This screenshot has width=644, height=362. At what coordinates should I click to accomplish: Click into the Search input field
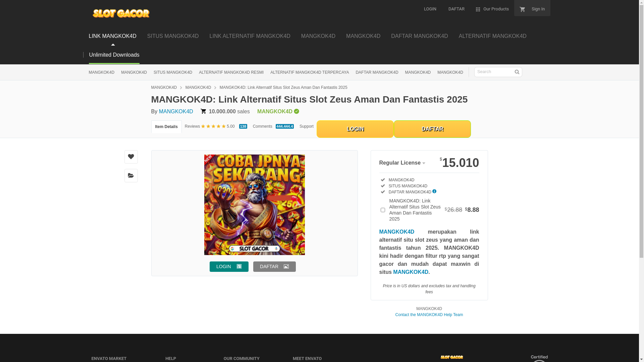click(494, 72)
